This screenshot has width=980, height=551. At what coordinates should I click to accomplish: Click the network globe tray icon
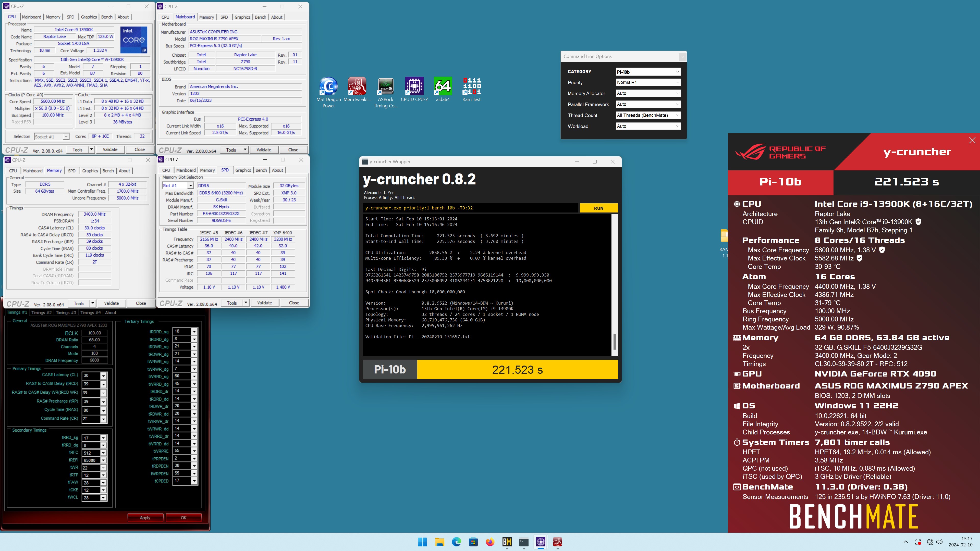930,542
